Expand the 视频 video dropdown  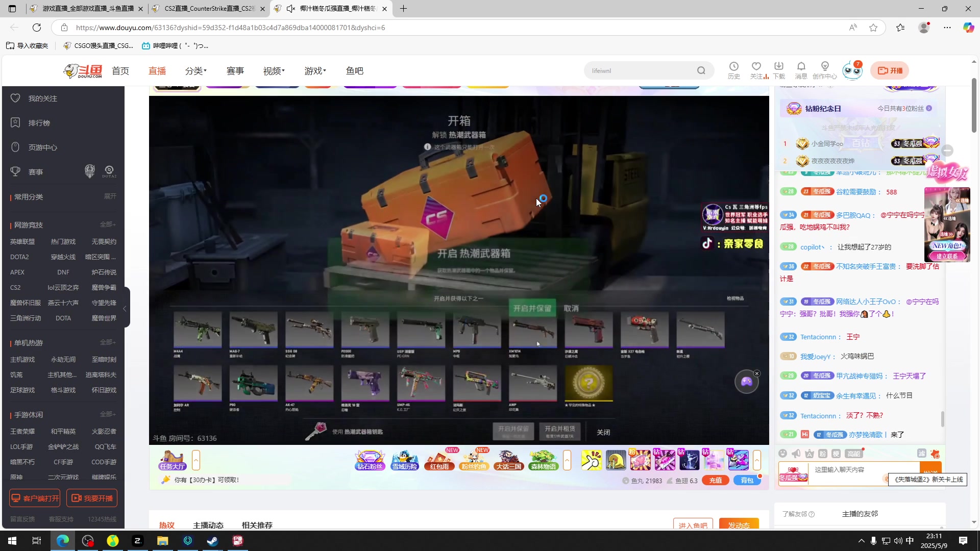[x=274, y=71]
